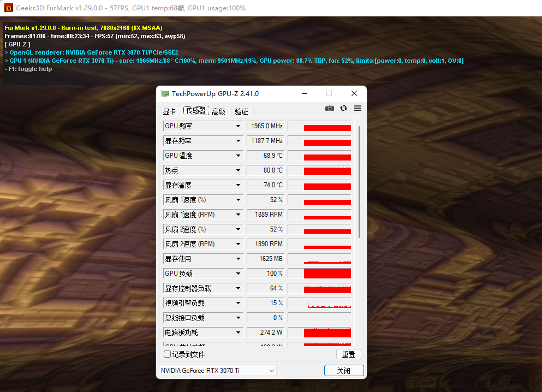Click the GPU-Z refresh icon
This screenshot has height=392, width=542.
tap(343, 108)
